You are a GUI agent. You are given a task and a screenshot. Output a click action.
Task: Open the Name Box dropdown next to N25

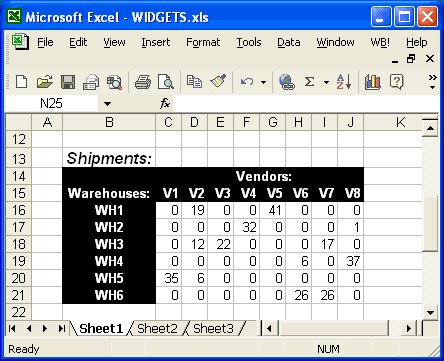pyautogui.click(x=107, y=104)
